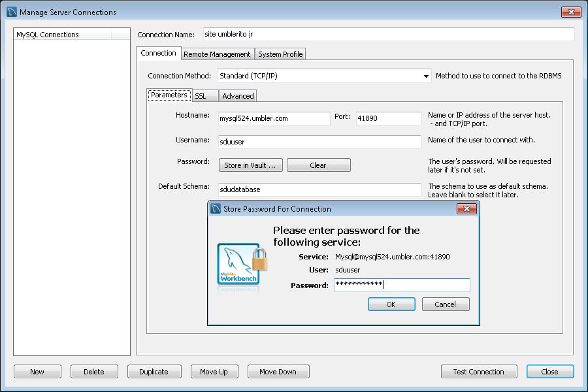Open the System Profile tab
Screen dimensions: 588x392
click(x=280, y=54)
